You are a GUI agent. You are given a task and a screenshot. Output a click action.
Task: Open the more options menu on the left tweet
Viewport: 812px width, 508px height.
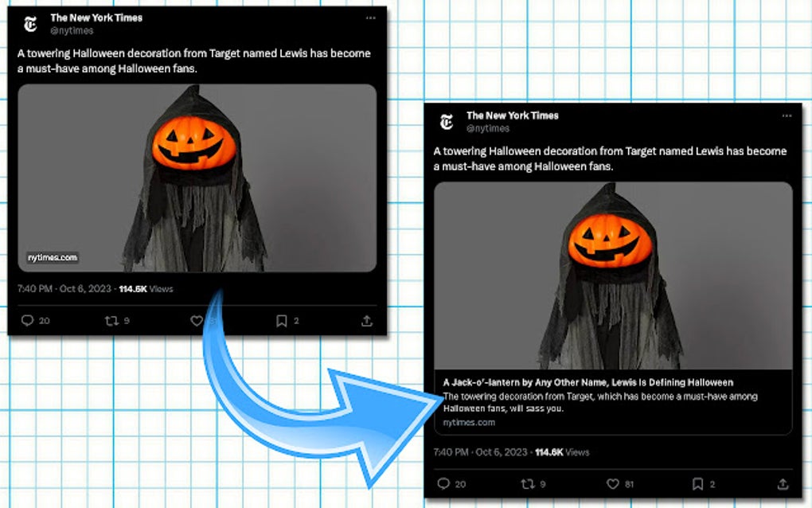(370, 18)
